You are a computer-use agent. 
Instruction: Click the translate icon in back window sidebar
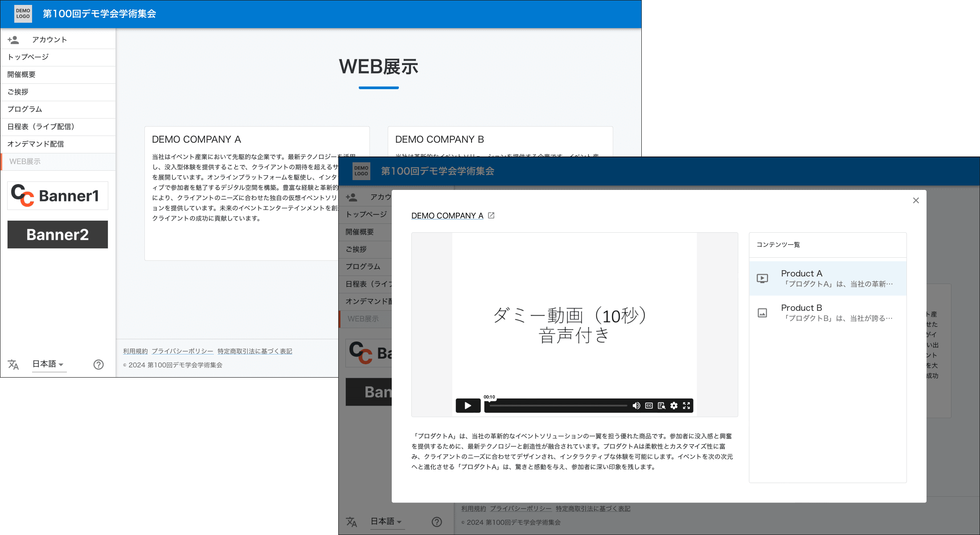tap(13, 365)
